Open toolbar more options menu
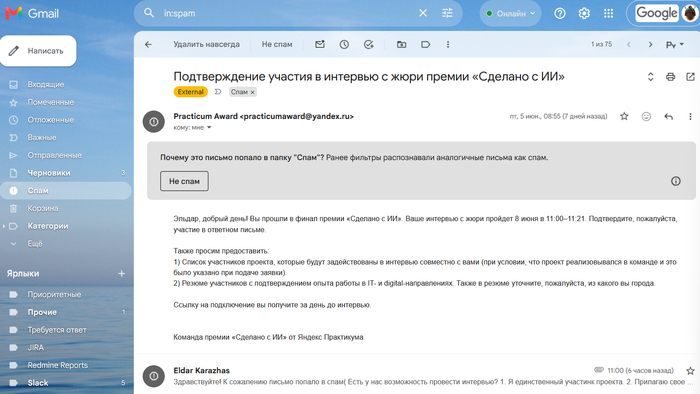This screenshot has height=394, width=700. (448, 44)
